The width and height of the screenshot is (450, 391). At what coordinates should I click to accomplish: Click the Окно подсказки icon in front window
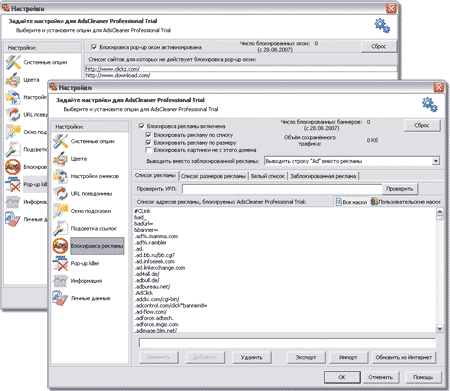click(x=60, y=211)
